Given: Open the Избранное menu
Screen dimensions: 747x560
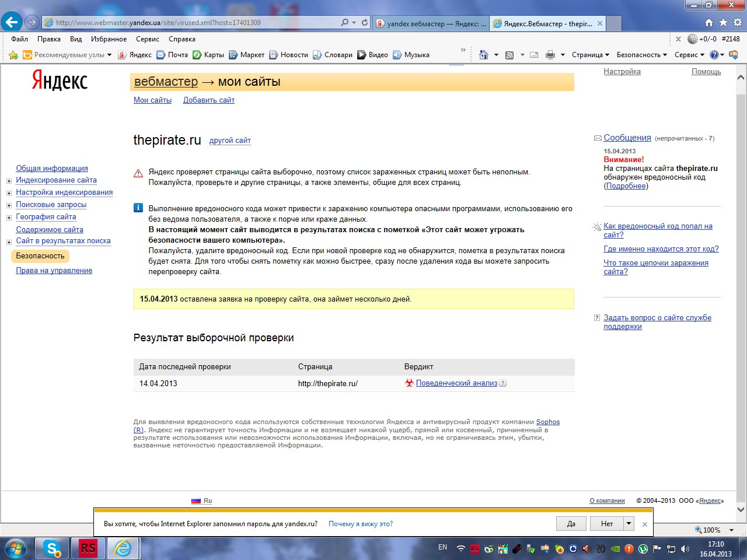Looking at the screenshot, I should [109, 39].
